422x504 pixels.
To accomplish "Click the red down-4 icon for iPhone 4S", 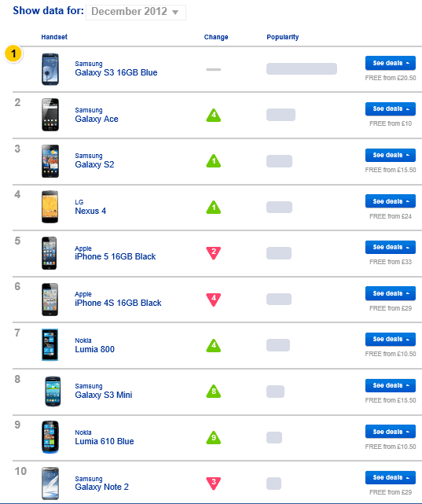I will point(214,299).
